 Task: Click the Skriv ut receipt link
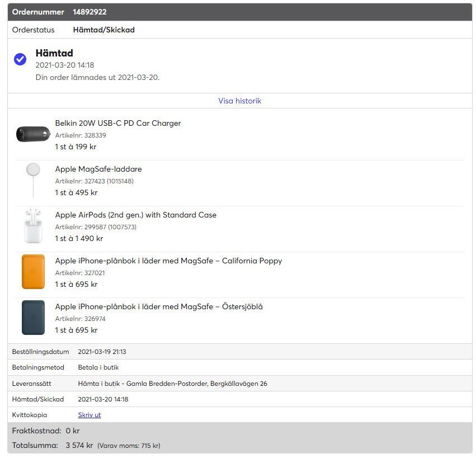(89, 415)
